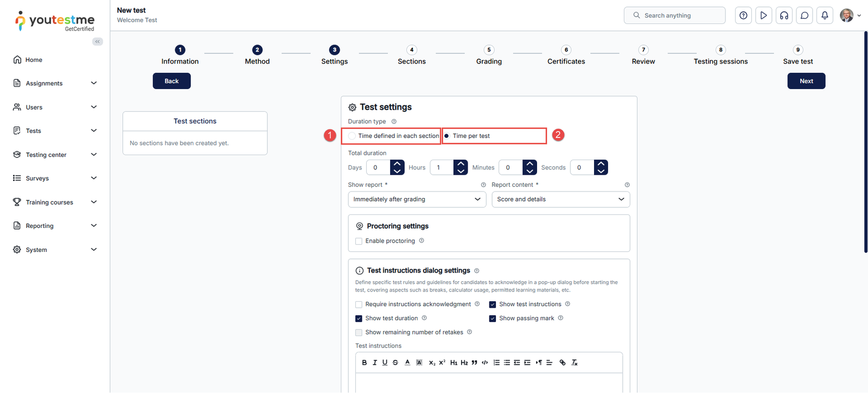
Task: Click the Back button
Action: (171, 81)
